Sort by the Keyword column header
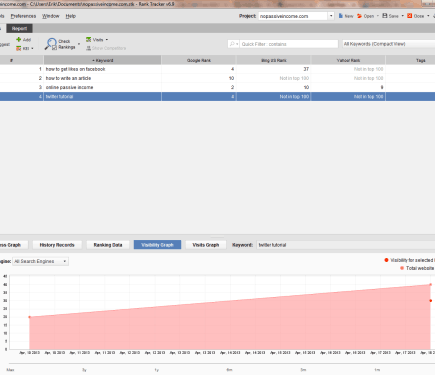Viewport: 435px width, 375px height. pos(102,60)
